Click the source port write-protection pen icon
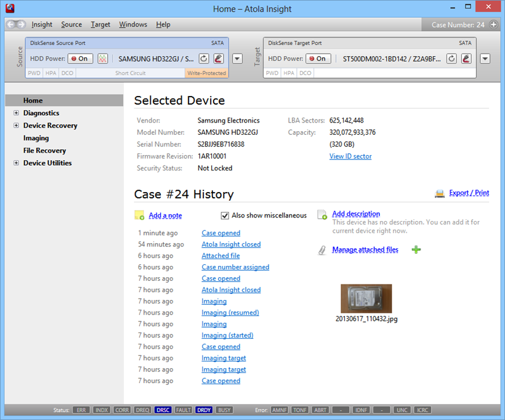This screenshot has height=420, width=505. [219, 59]
